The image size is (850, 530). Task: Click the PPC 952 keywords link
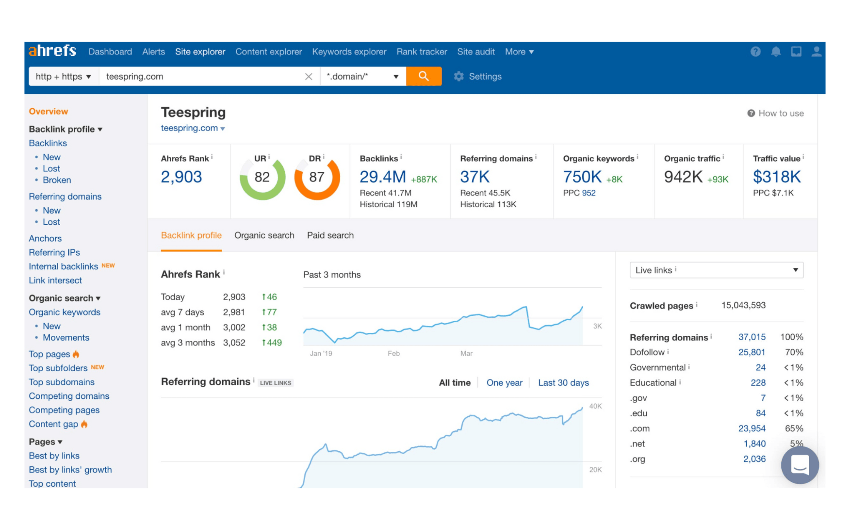589,193
